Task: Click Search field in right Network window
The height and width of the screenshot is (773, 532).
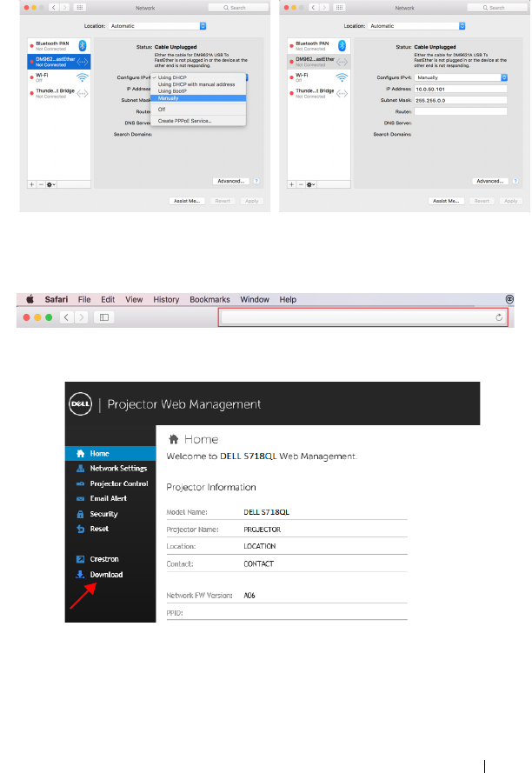Action: (497, 8)
